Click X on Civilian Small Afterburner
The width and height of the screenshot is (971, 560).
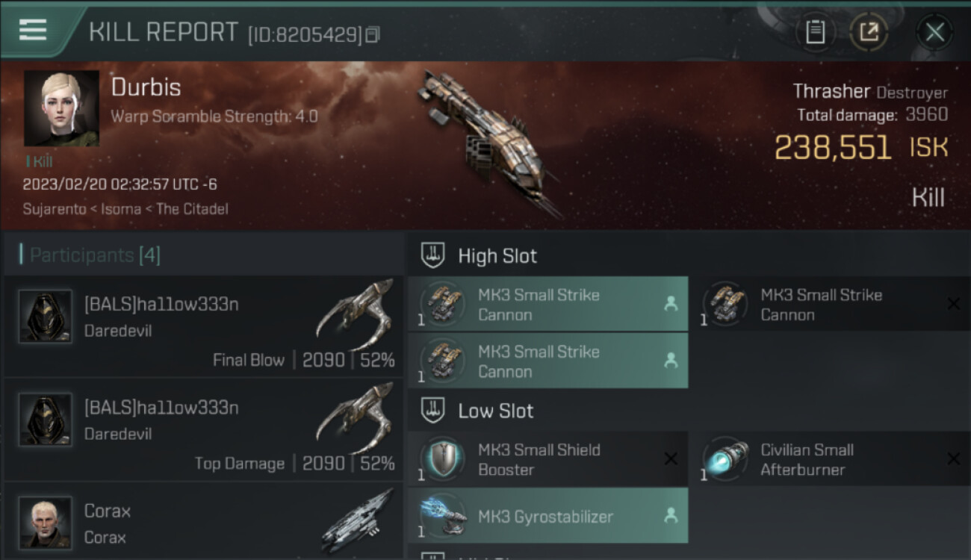pyautogui.click(x=953, y=458)
